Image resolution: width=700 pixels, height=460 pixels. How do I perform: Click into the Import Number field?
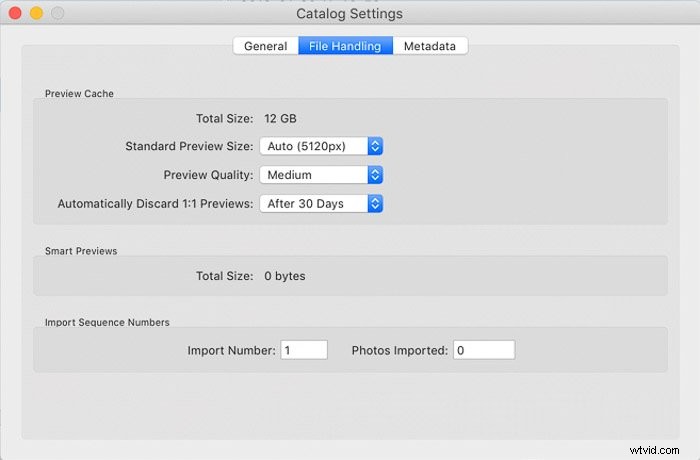(304, 350)
